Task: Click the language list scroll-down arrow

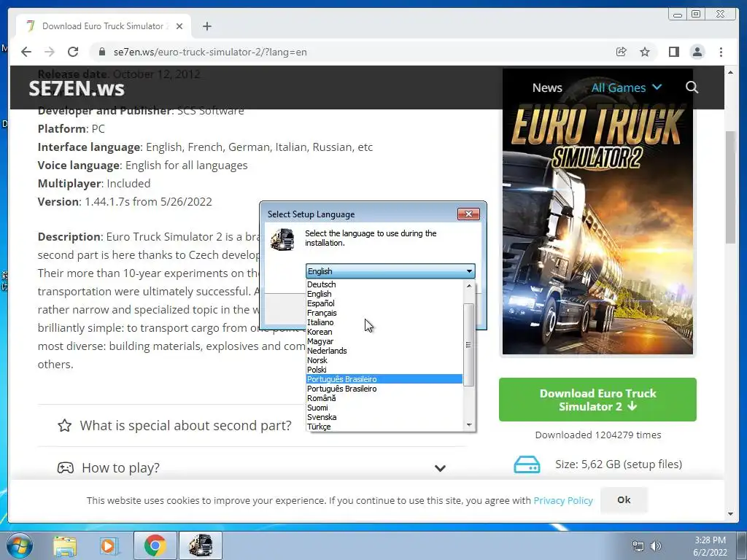Action: (x=469, y=425)
